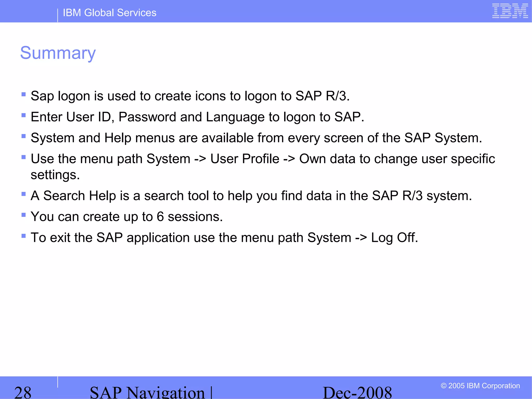Click the wrapped word 'settings.'

click(x=55, y=175)
